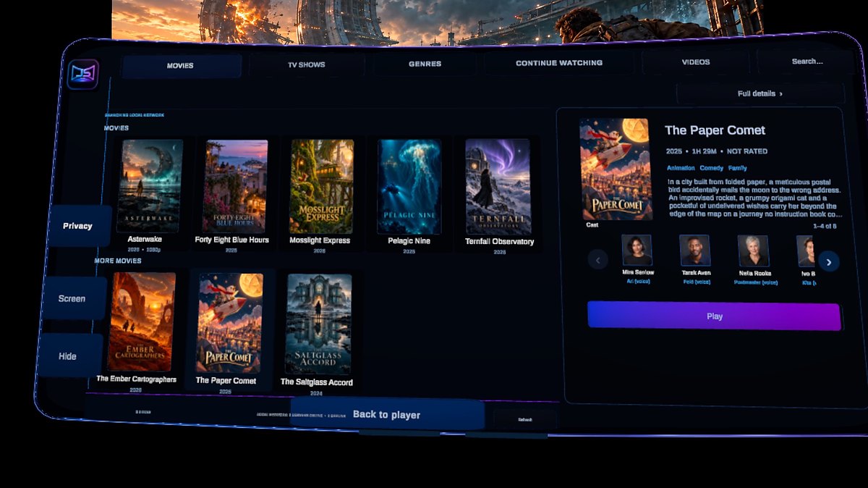
Task: Open Mosslight Express poster
Action: (x=322, y=186)
